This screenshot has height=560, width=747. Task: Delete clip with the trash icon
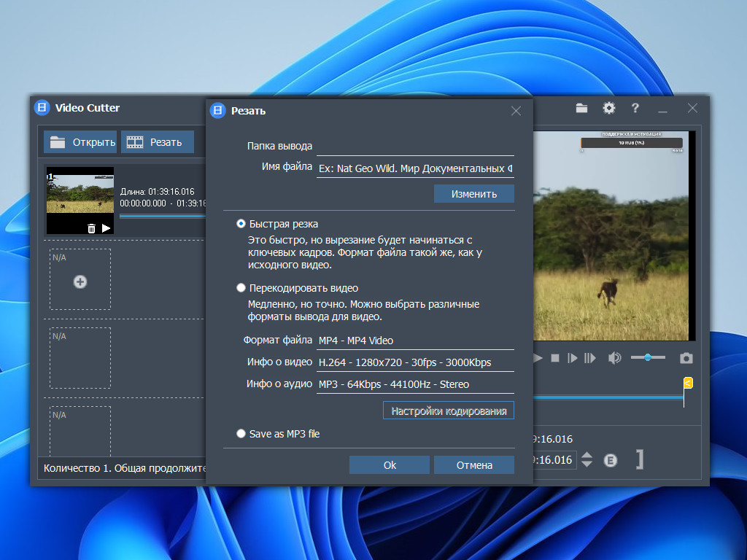(x=91, y=228)
